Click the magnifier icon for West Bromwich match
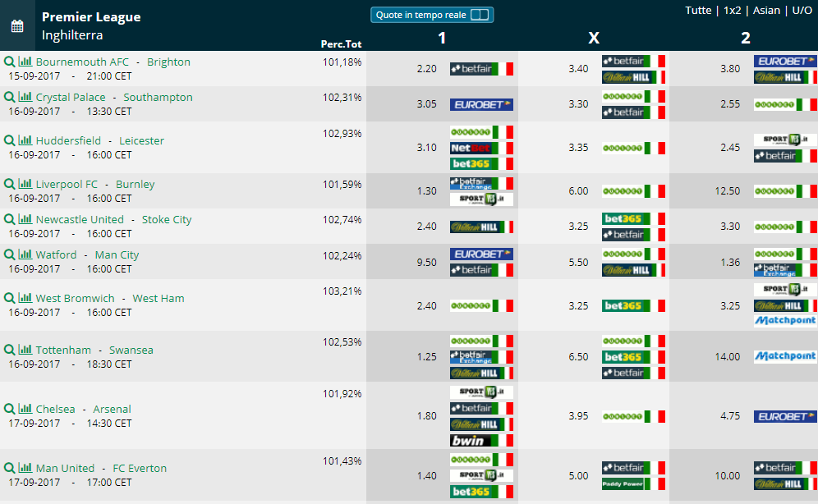The width and height of the screenshot is (818, 504). pyautogui.click(x=9, y=298)
